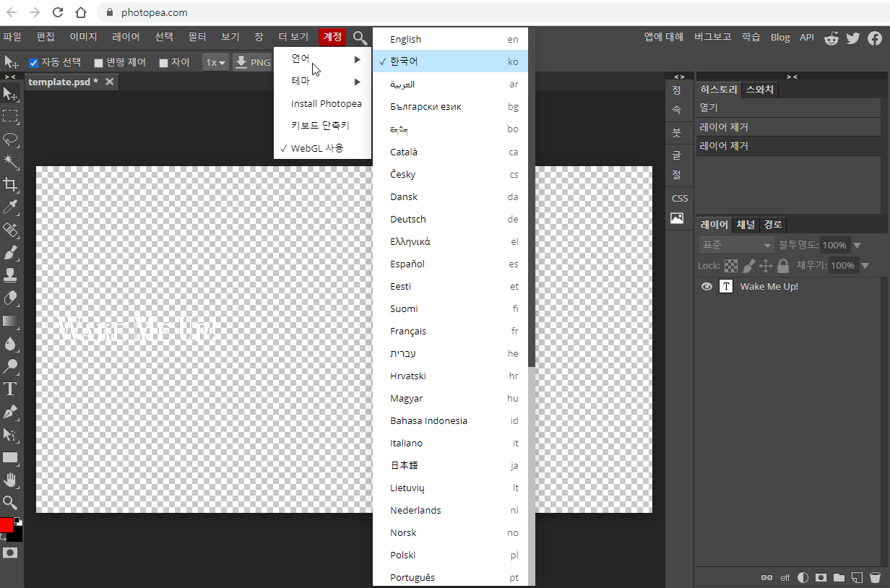This screenshot has height=588, width=890.
Task: Expand the 테마 submenu
Action: [322, 81]
